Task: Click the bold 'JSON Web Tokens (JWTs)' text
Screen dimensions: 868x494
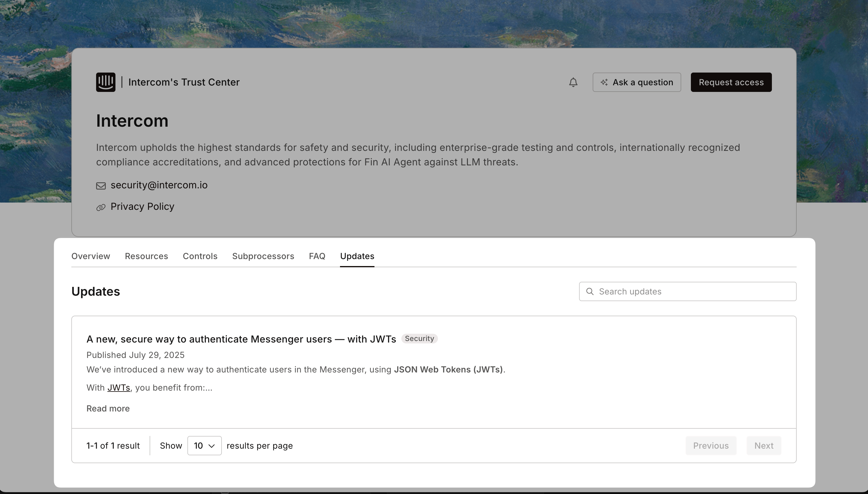Action: point(448,370)
